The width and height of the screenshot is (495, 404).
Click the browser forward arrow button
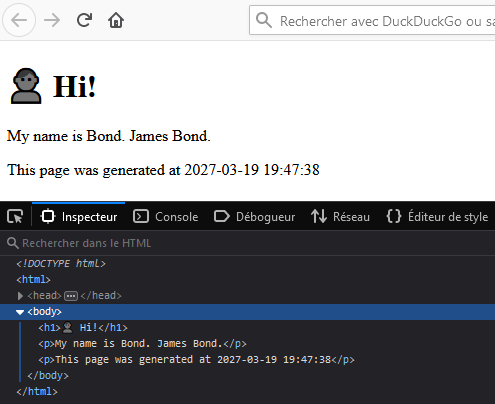point(52,20)
